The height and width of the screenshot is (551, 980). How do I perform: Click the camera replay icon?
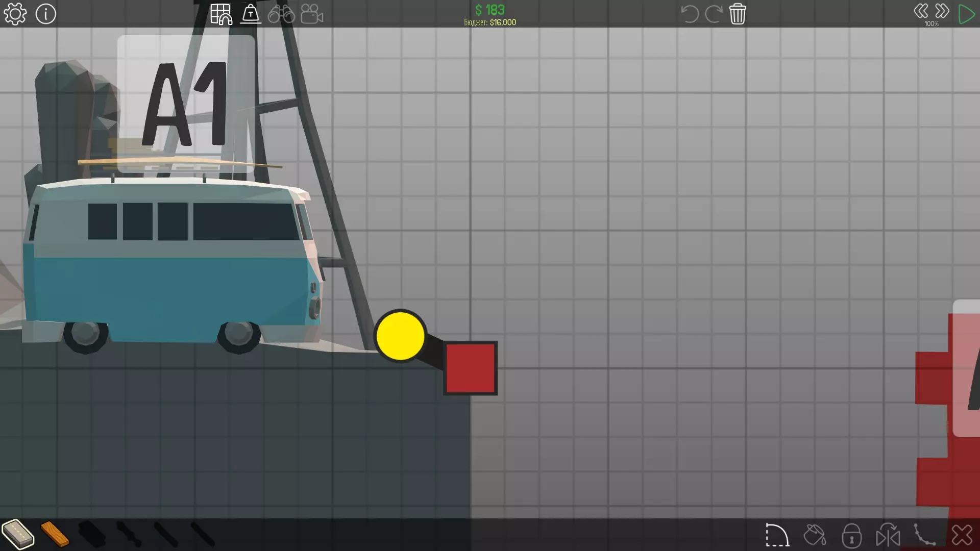(312, 14)
